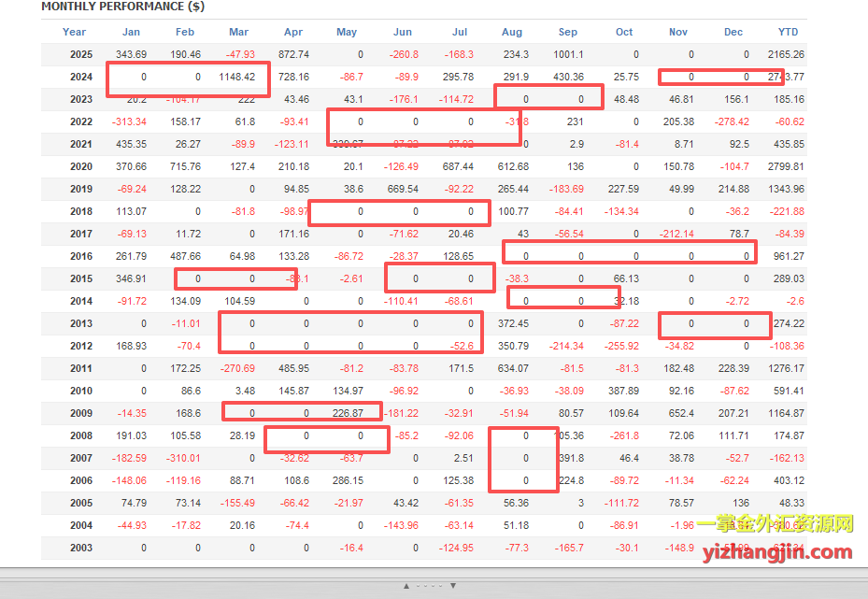868x599 pixels.
Task: Click the Dec column header
Action: 733,32
